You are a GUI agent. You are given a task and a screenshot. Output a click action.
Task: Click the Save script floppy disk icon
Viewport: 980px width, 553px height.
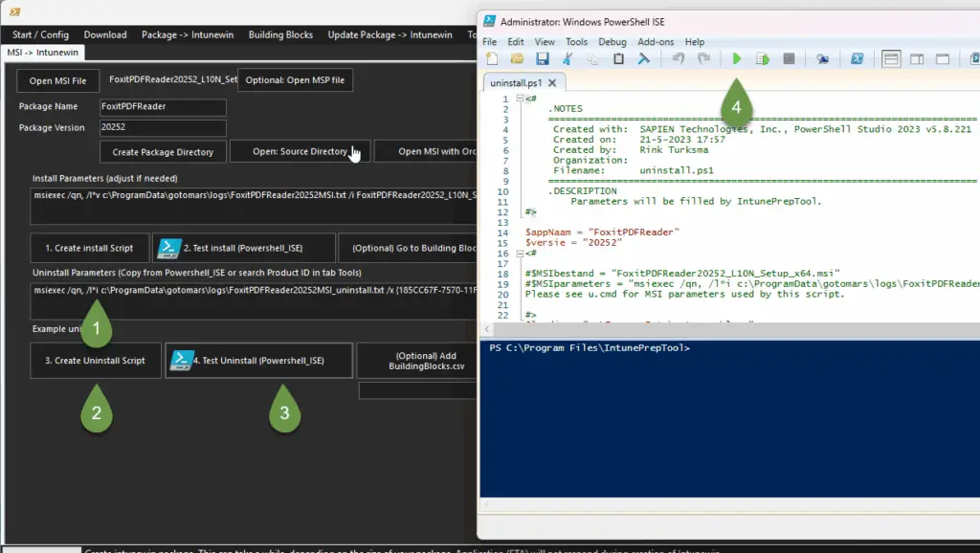[543, 59]
